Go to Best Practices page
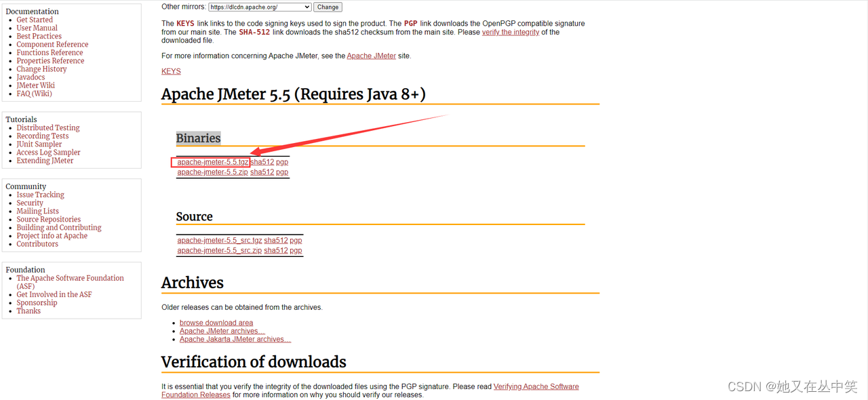The width and height of the screenshot is (868, 400). coord(39,36)
